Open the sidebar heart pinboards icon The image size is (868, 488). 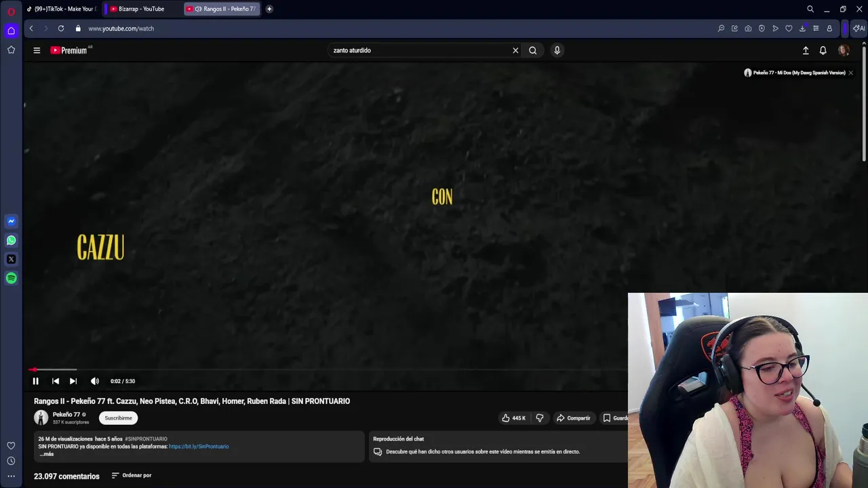[11, 445]
